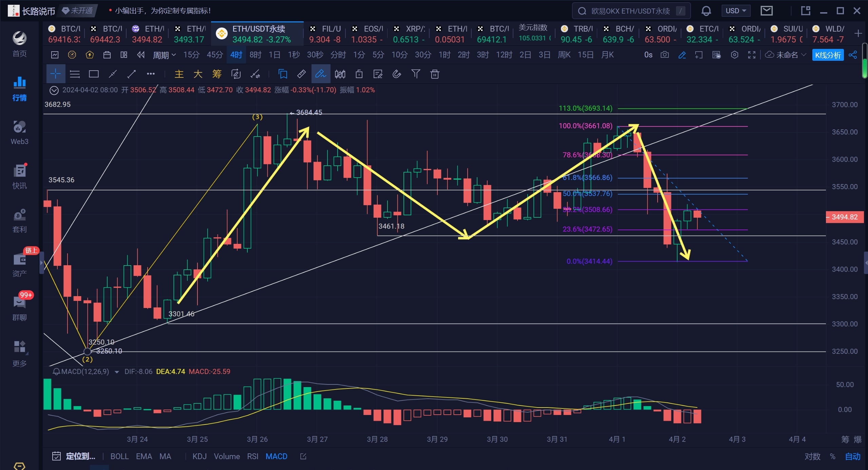
Task: Open Web3 section in sidebar
Action: click(19, 132)
